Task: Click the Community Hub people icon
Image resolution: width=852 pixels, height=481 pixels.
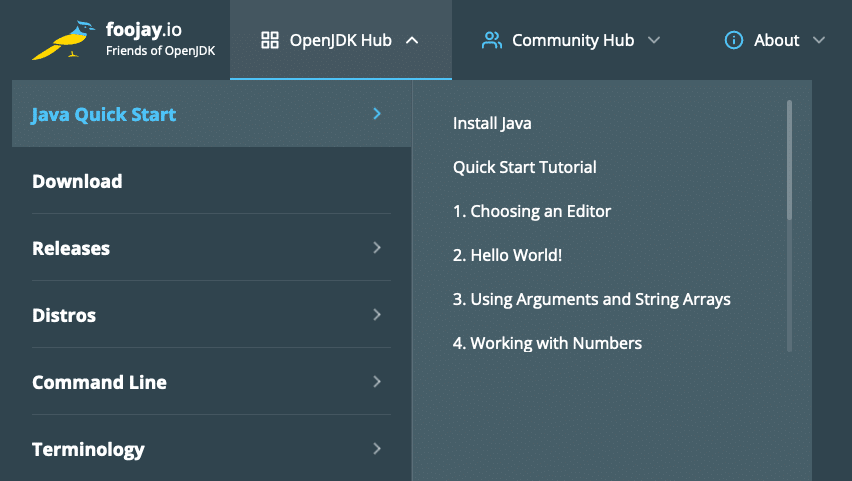Action: 492,40
